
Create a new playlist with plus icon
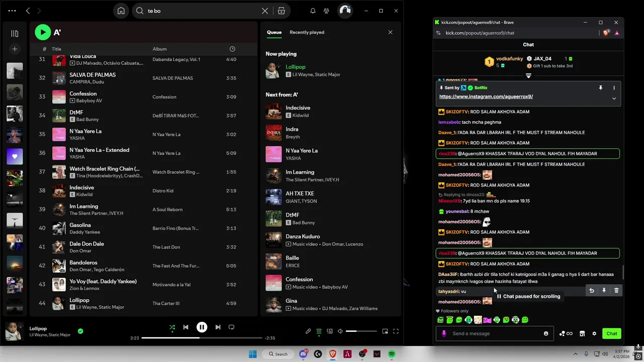[15, 49]
